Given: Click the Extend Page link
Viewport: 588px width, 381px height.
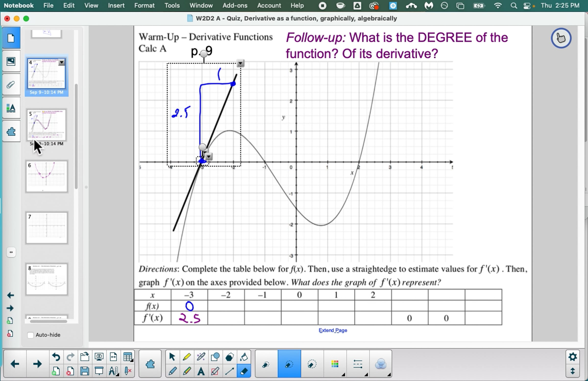Looking at the screenshot, I should coord(332,330).
